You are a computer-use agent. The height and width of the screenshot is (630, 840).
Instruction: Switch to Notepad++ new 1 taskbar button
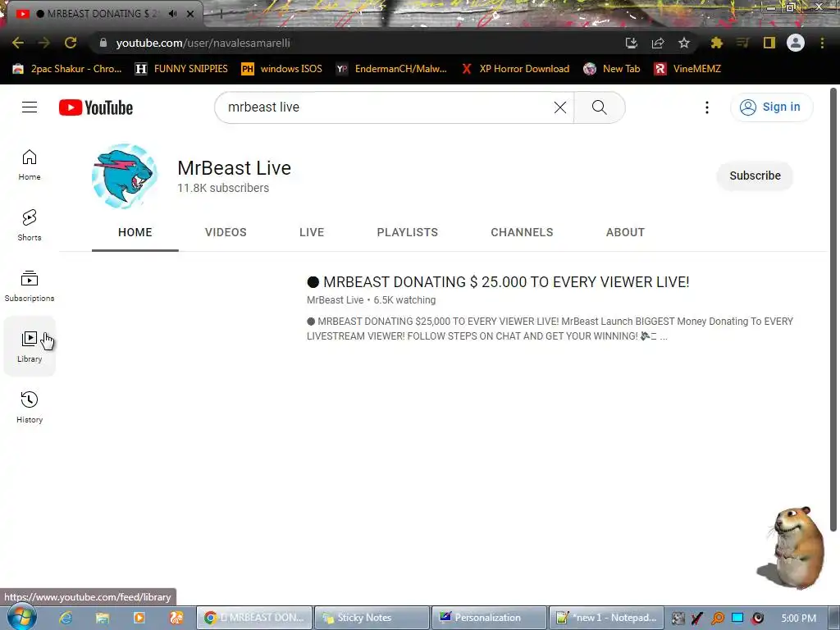(606, 618)
